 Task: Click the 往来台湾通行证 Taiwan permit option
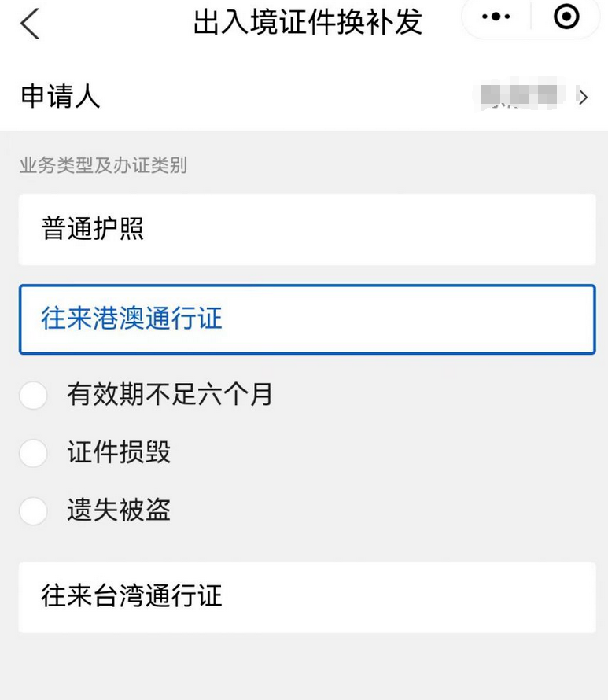(307, 597)
